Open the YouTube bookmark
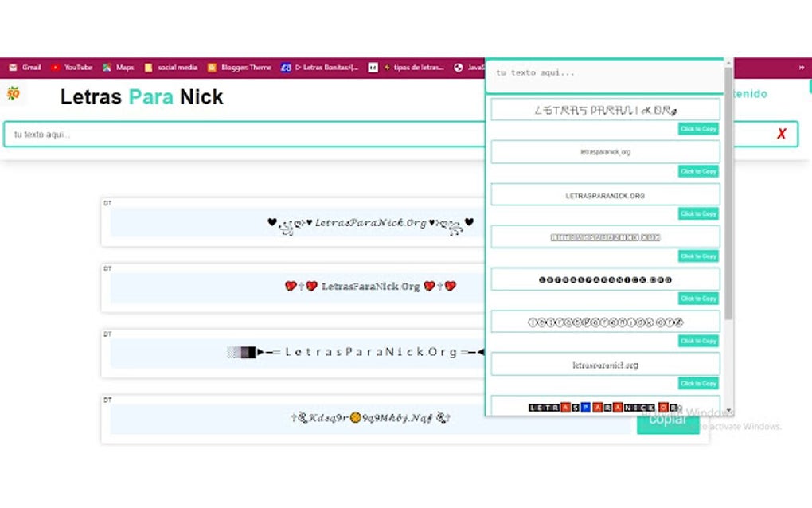The image size is (812, 508). pos(72,68)
